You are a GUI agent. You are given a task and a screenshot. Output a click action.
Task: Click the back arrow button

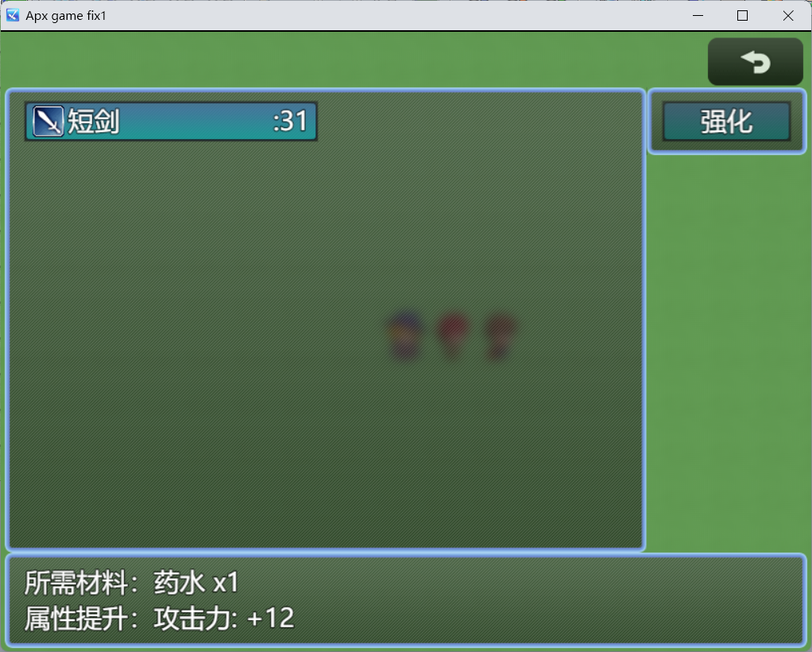click(x=755, y=62)
